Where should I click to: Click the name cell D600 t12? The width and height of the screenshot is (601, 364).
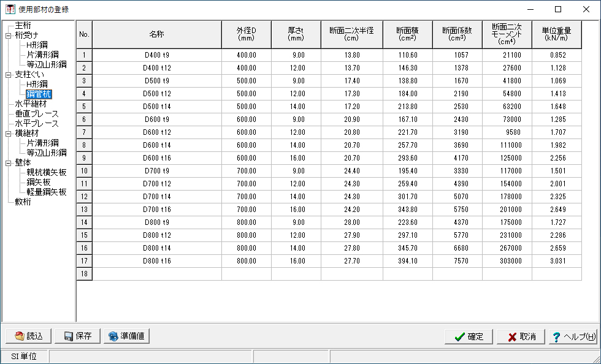point(157,132)
